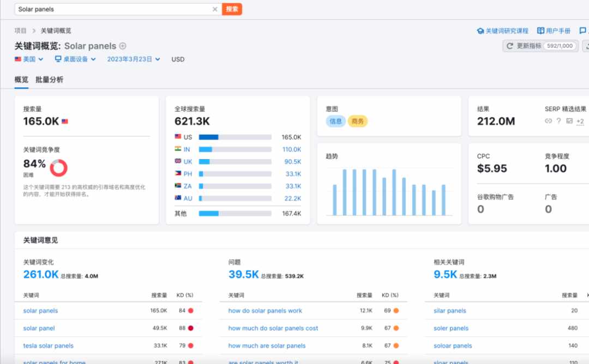Screen dimensions: 589x364
Task: Click the SERP image feature icon
Action: click(x=569, y=121)
